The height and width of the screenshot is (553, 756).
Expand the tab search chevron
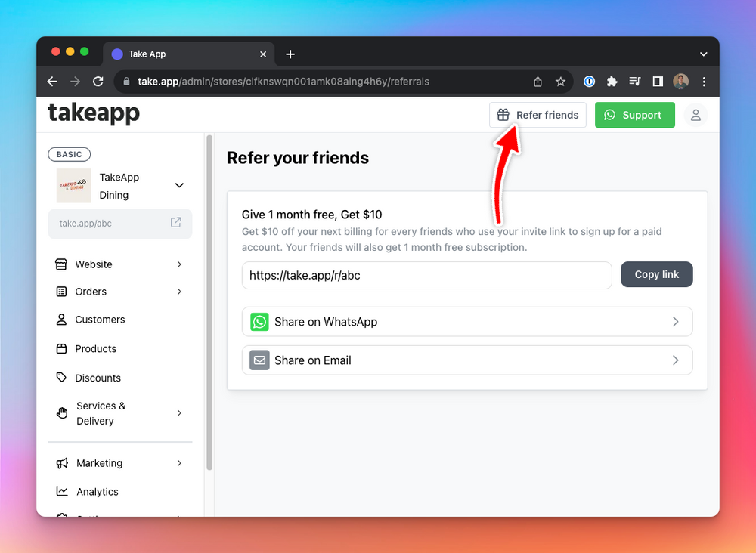point(703,54)
